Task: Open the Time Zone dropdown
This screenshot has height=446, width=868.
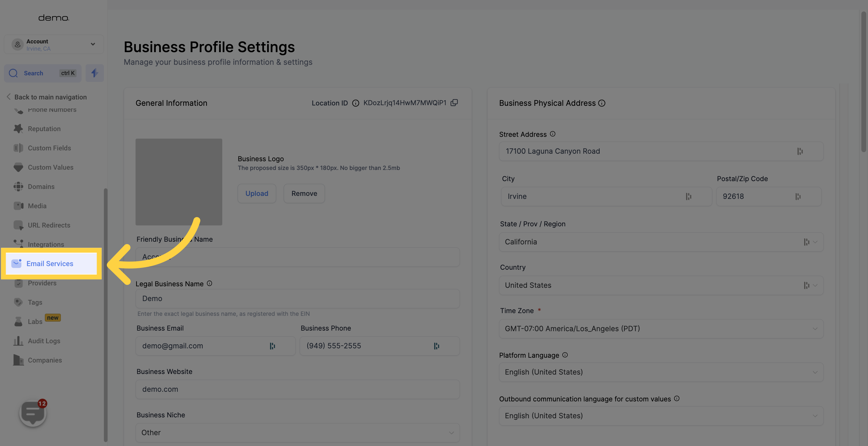Action: point(661,329)
